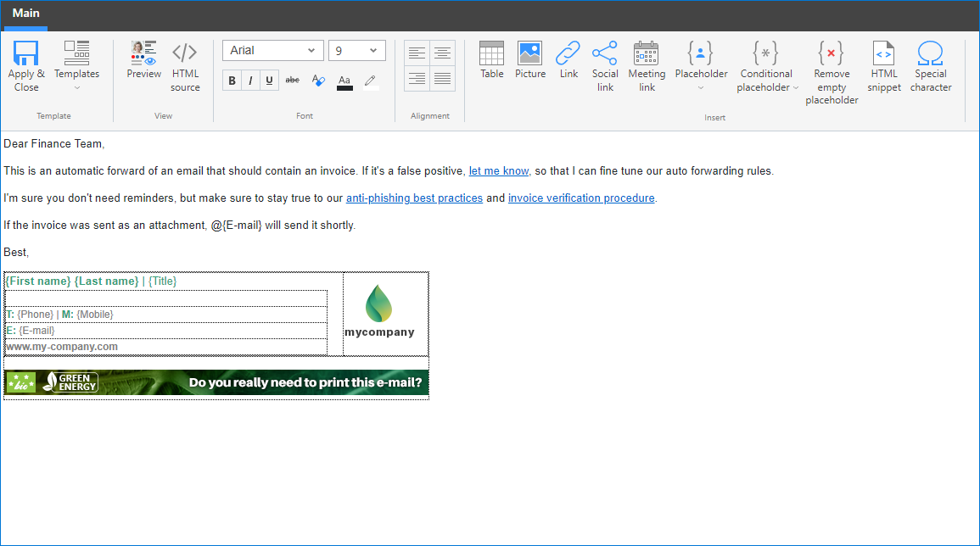The width and height of the screenshot is (980, 546).
Task: Toggle bold formatting
Action: pos(231,80)
